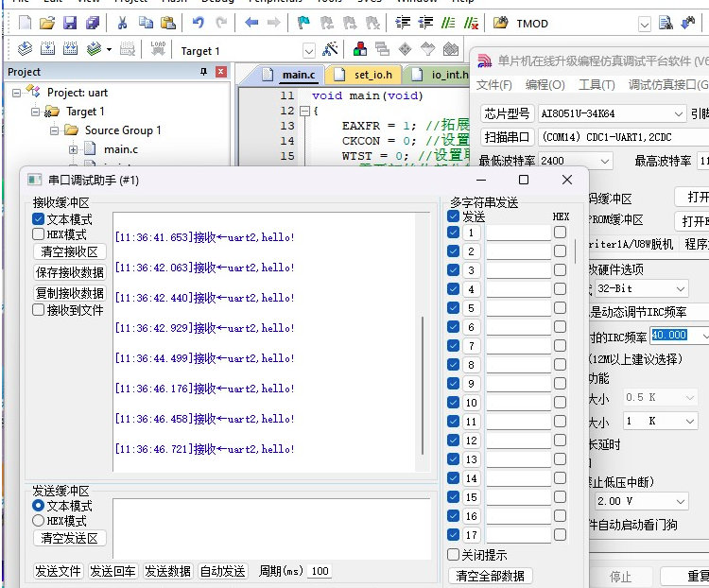Undo the last edit
This screenshot has height=588, width=709.
pyautogui.click(x=199, y=23)
